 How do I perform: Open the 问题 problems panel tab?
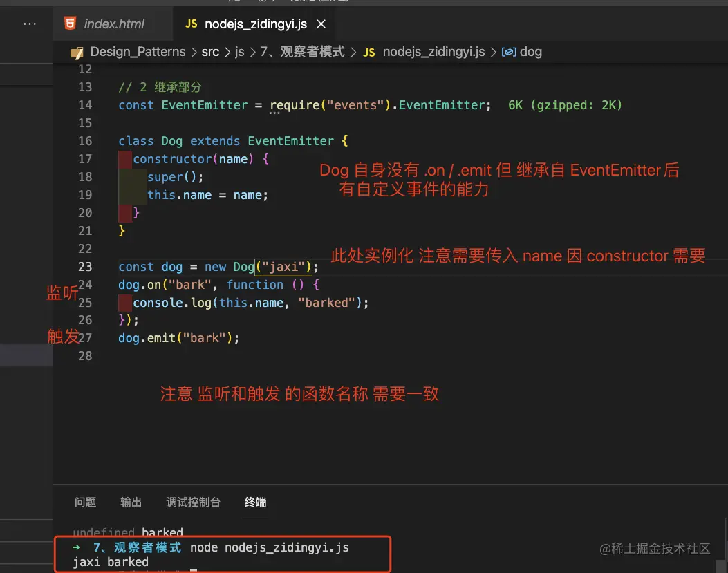coord(86,502)
